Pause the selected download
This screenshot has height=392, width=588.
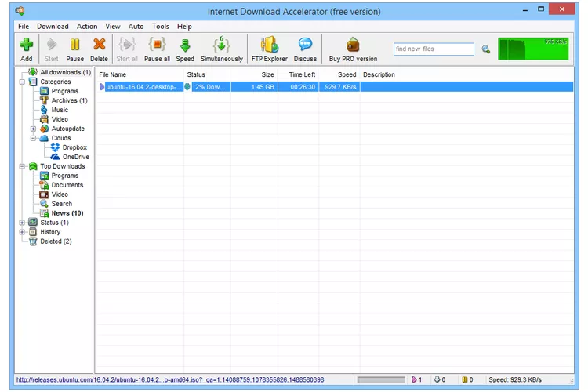pos(74,45)
